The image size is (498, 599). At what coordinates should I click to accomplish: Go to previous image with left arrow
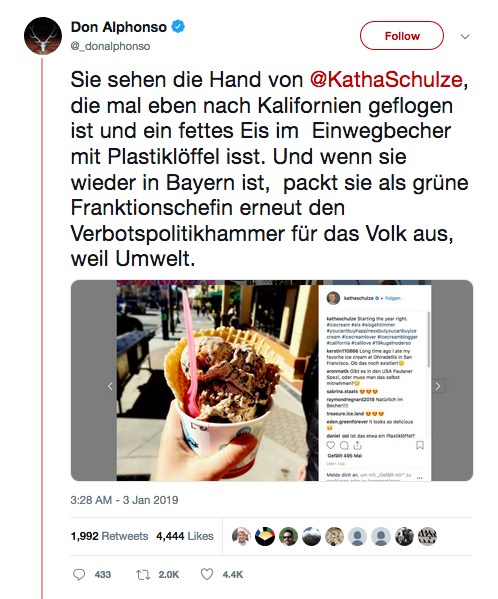(x=110, y=386)
